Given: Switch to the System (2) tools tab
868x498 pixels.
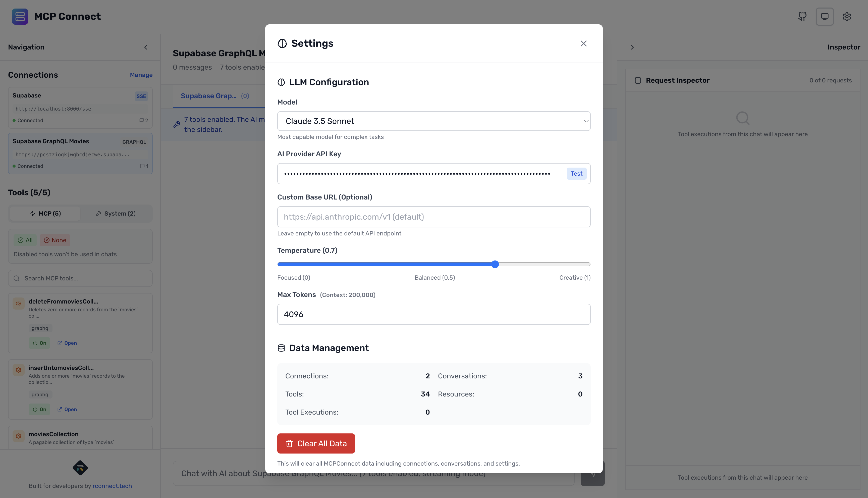Looking at the screenshot, I should [x=116, y=213].
